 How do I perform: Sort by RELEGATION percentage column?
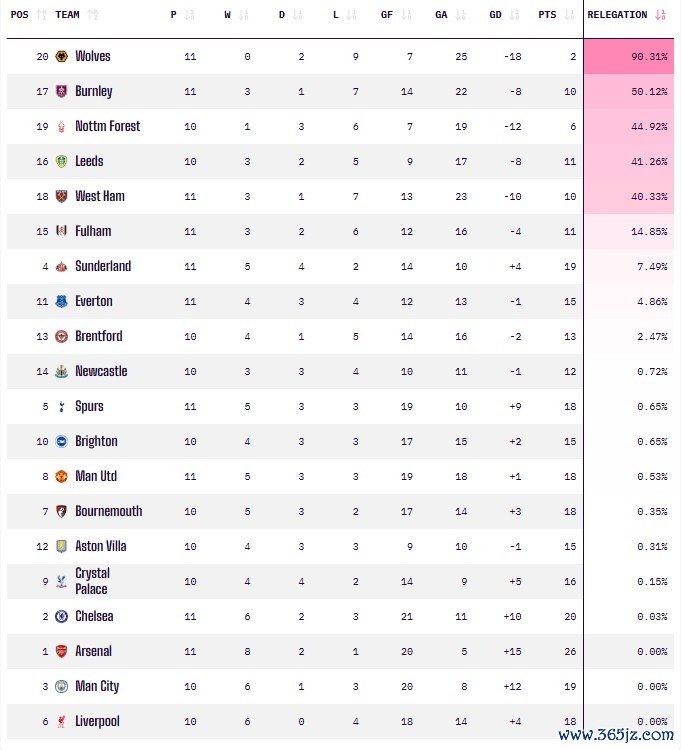point(660,15)
